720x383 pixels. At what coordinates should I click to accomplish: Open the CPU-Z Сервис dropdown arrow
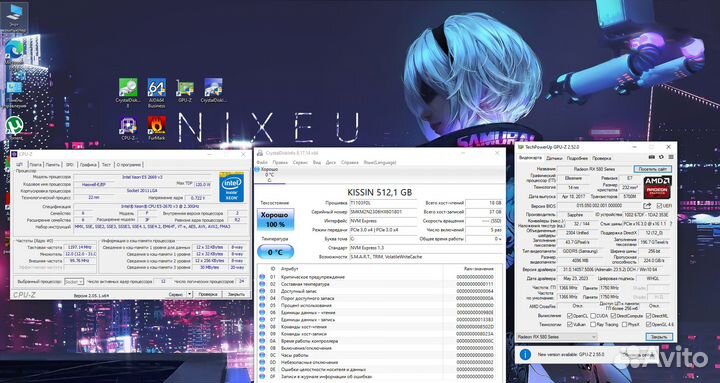tap(189, 294)
